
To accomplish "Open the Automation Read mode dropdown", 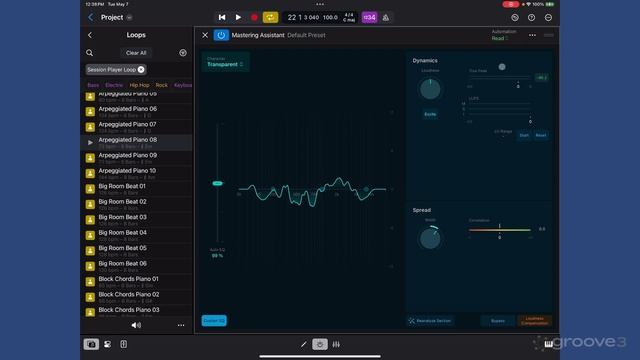I will click(x=500, y=38).
